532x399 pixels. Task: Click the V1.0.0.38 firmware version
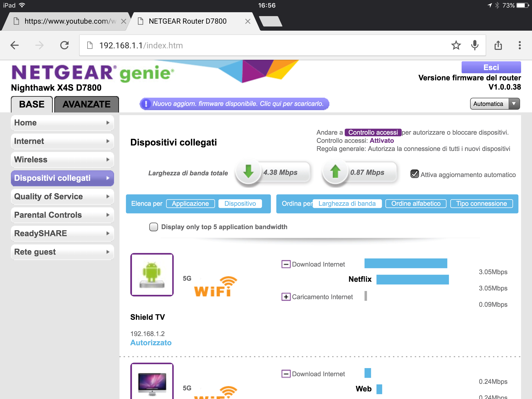click(504, 87)
